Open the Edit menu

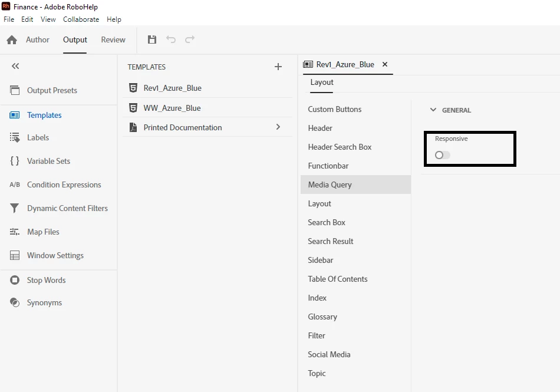[x=27, y=19]
